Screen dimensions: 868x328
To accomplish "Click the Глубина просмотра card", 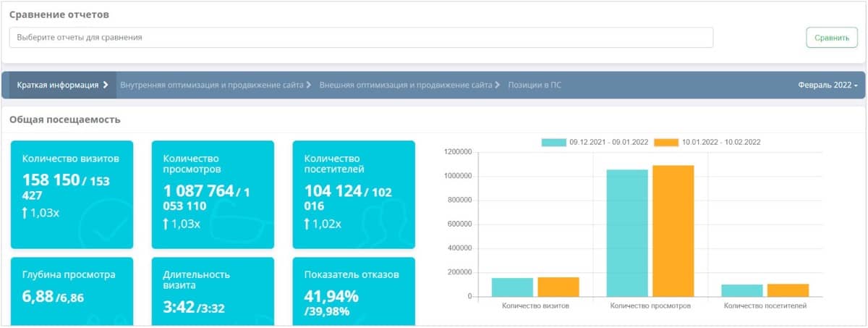I will click(x=72, y=290).
